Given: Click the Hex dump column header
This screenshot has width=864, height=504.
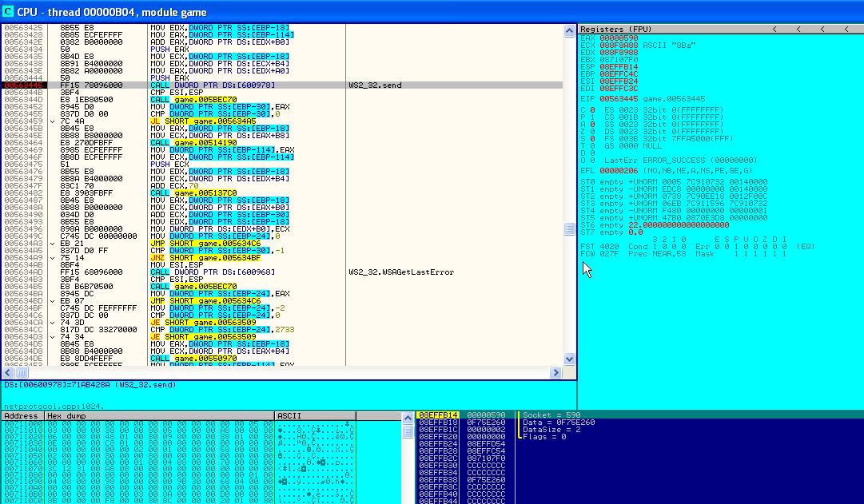Looking at the screenshot, I should coord(66,416).
